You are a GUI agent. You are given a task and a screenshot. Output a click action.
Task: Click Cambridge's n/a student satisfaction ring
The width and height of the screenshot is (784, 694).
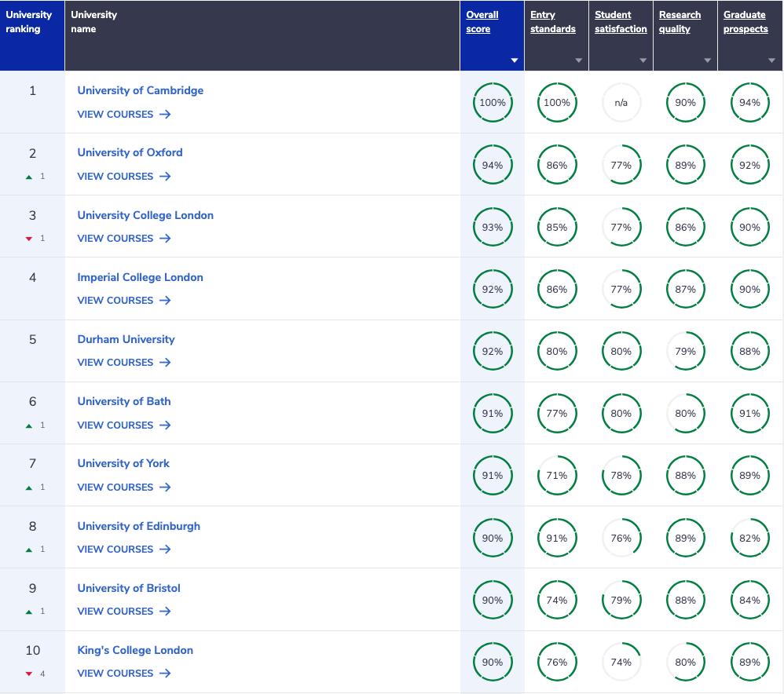point(621,102)
